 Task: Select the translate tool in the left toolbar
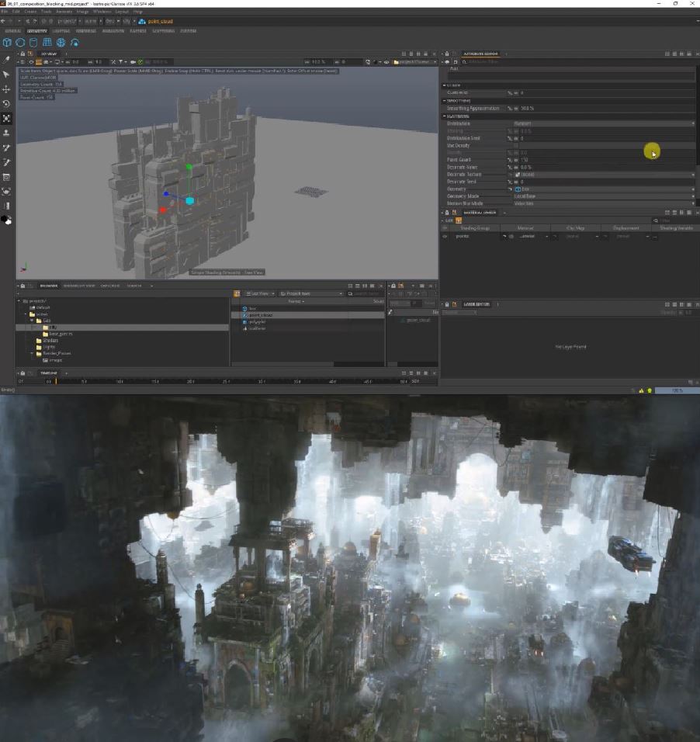6,89
